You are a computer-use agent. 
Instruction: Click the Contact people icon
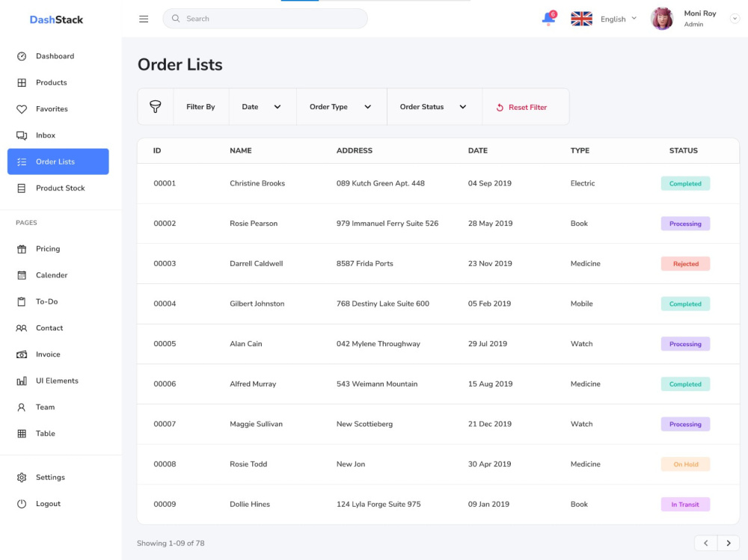click(x=22, y=328)
